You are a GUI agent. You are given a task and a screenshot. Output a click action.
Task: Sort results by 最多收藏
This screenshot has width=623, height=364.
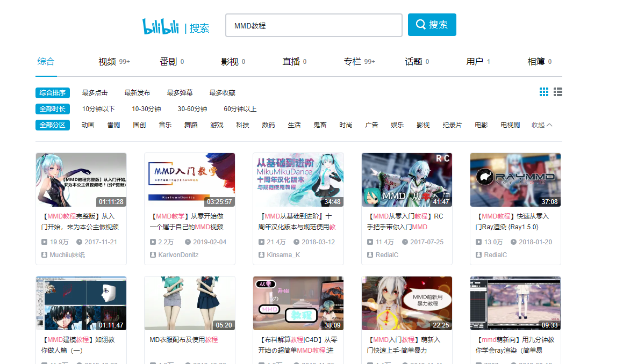tap(222, 93)
